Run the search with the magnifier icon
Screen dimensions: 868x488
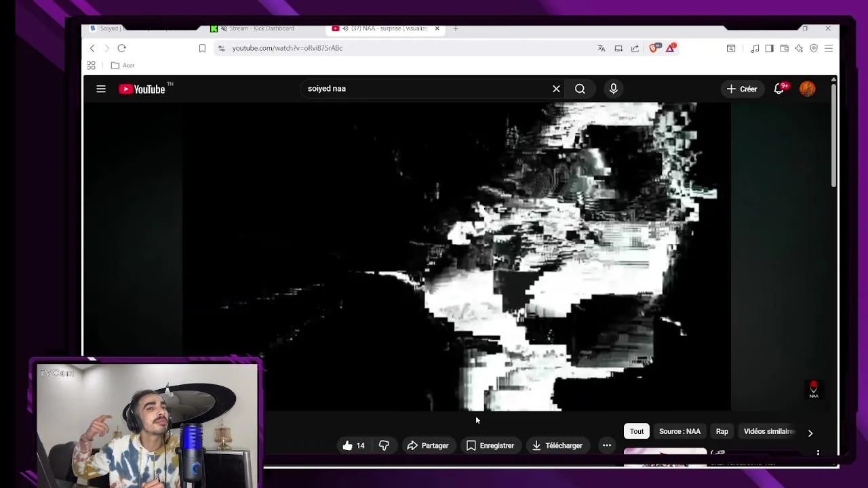coord(580,89)
